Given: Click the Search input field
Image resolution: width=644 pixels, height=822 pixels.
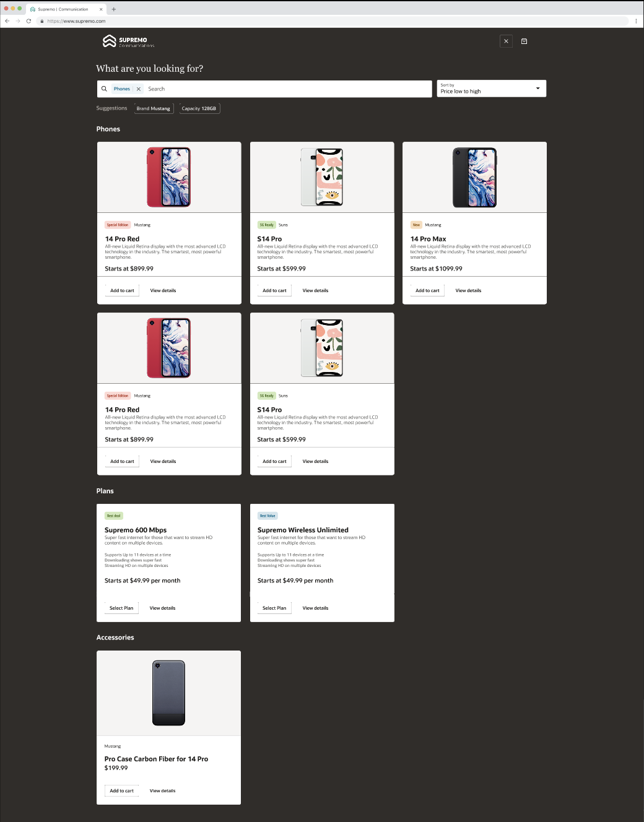Looking at the screenshot, I should [x=288, y=89].
